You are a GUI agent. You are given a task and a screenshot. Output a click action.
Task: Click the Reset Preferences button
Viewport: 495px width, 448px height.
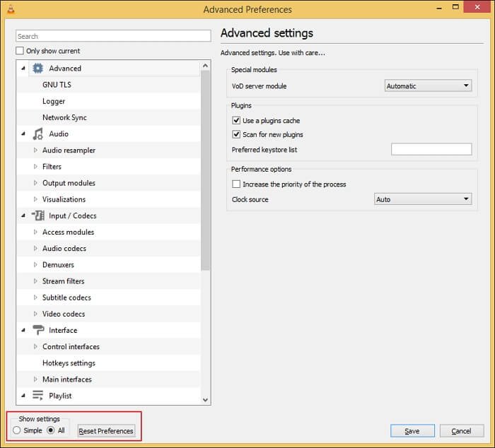click(x=105, y=431)
